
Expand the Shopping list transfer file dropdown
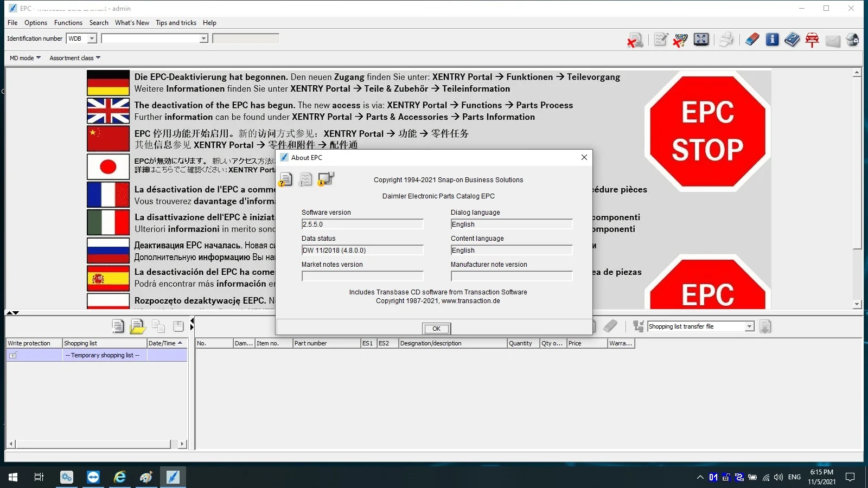pos(749,326)
